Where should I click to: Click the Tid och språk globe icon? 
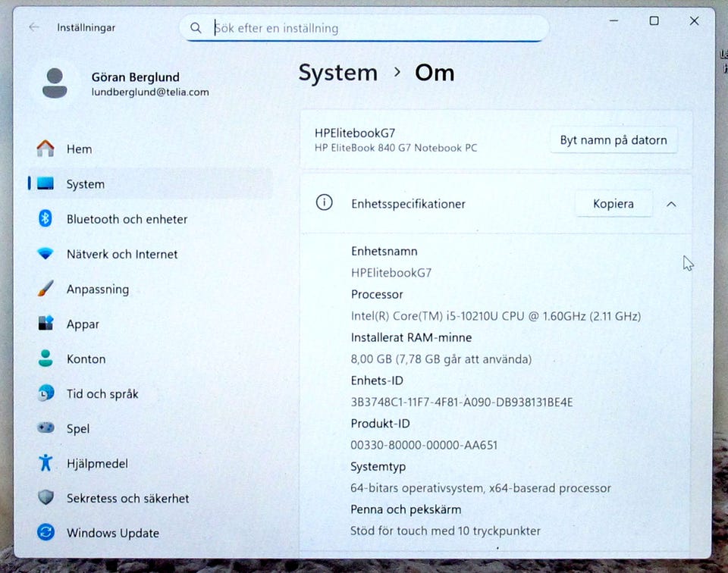45,393
